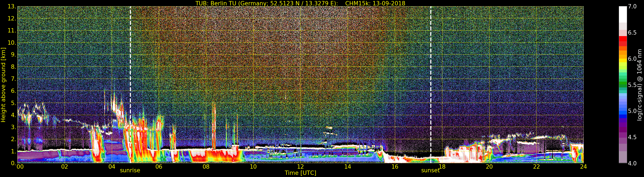Click the white top segment of the colorbar
This screenshot has width=644, height=177.
[x=623, y=14]
